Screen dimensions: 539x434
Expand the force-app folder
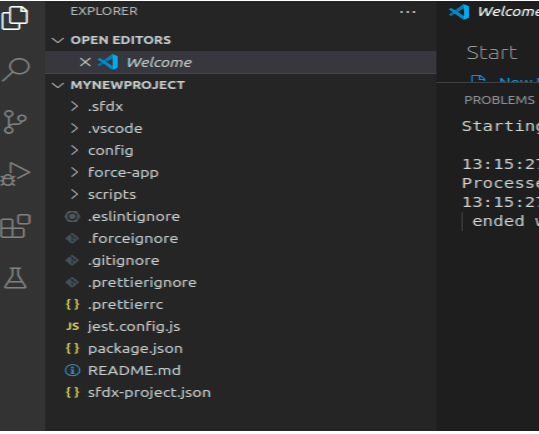click(x=241, y=173)
